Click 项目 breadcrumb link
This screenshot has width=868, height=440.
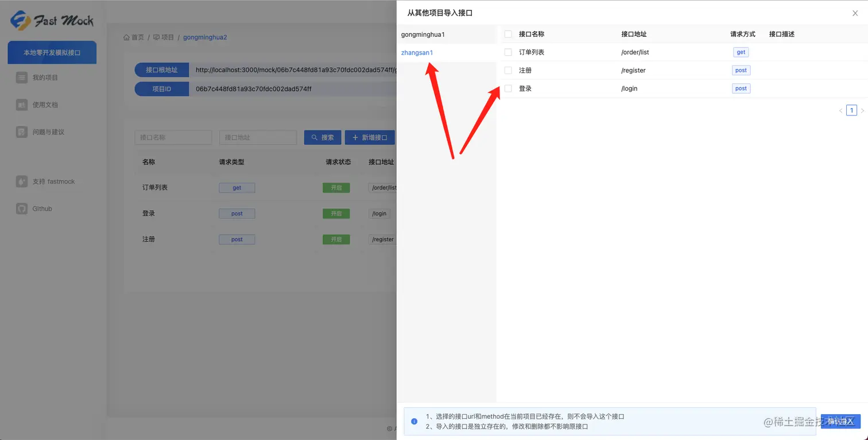[168, 37]
